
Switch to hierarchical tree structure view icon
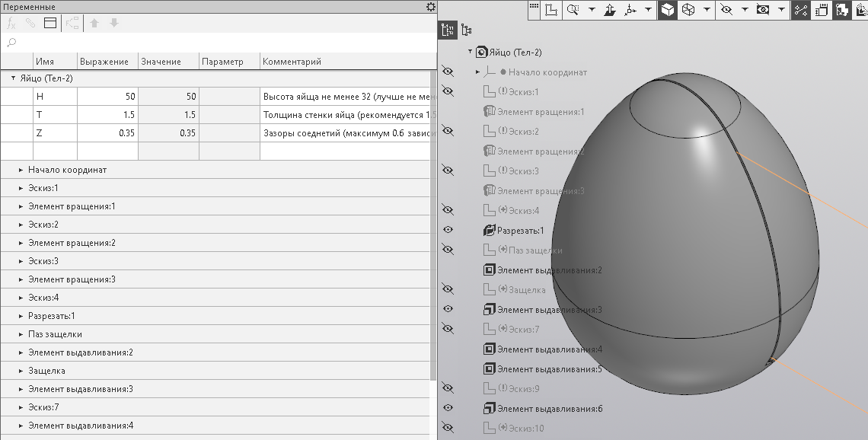467,30
